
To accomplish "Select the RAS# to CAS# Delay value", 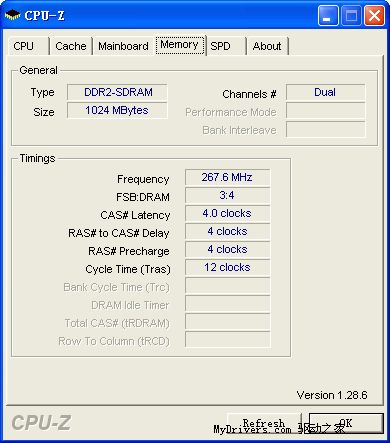I will (x=227, y=231).
